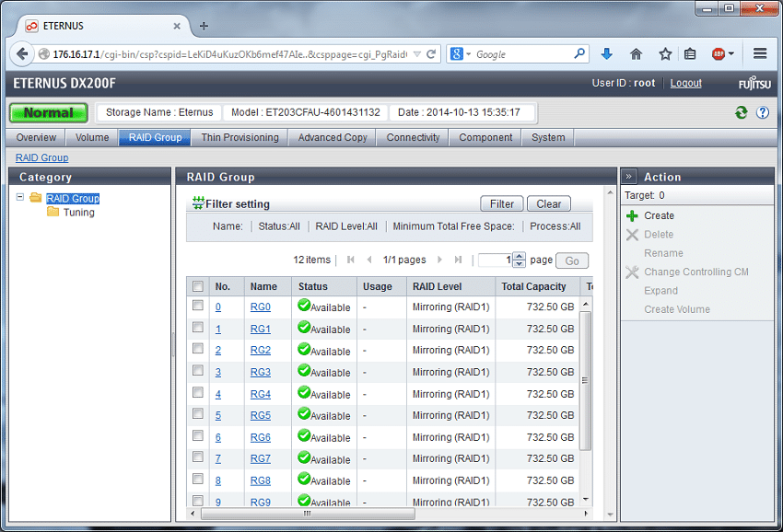Image resolution: width=783 pixels, height=532 pixels.
Task: Click the Google search engine icon
Action: 456,54
